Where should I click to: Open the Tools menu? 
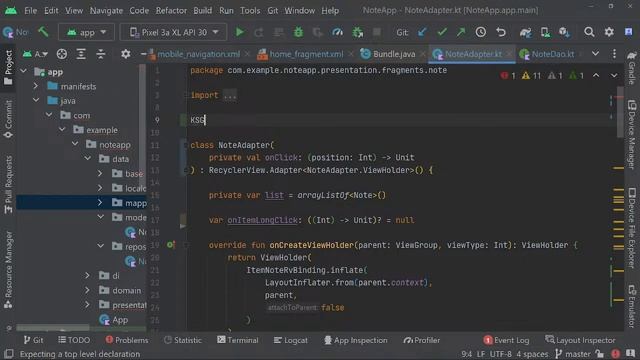[250, 11]
